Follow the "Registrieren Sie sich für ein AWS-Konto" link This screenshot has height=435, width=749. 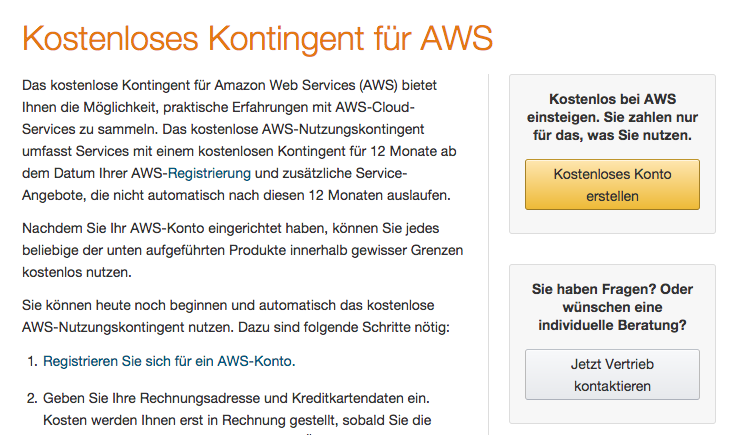[x=169, y=361]
